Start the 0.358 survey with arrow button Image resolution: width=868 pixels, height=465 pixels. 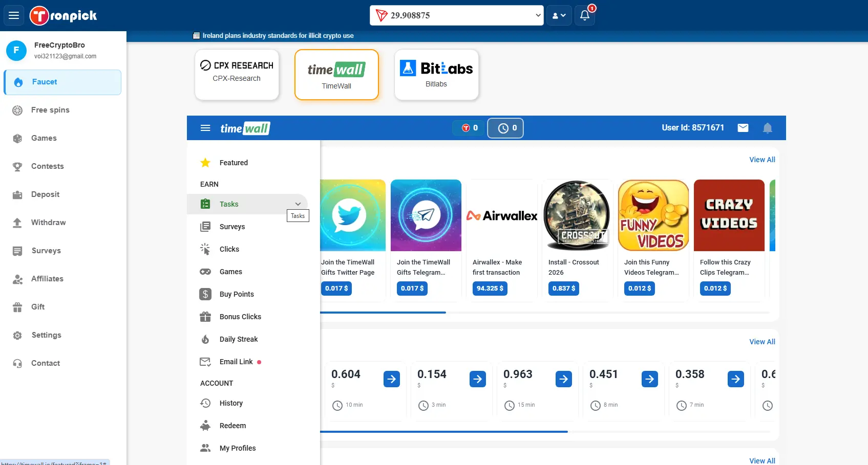click(736, 379)
